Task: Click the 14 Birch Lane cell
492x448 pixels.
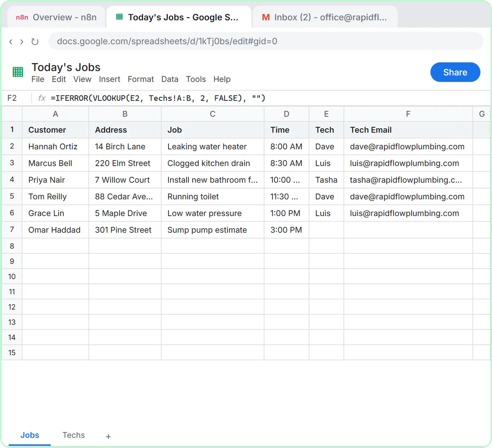Action: click(x=125, y=146)
